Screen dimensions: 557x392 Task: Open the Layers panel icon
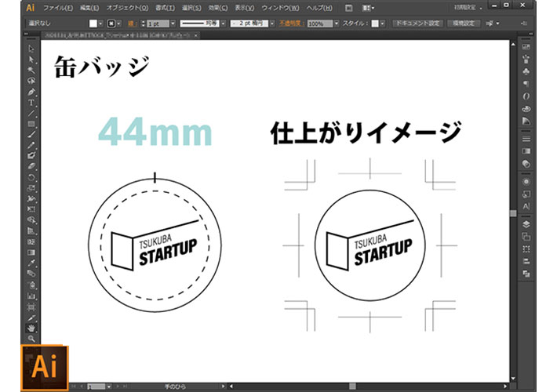click(526, 224)
